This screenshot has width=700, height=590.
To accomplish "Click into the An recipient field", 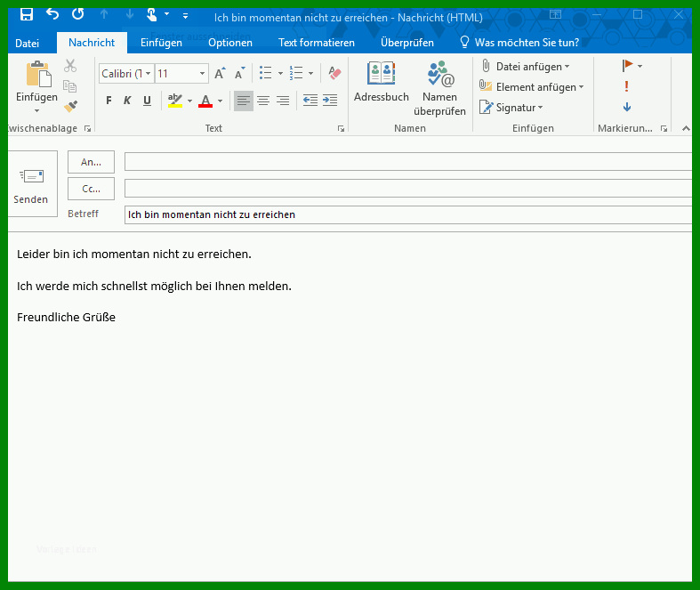I will pyautogui.click(x=408, y=162).
